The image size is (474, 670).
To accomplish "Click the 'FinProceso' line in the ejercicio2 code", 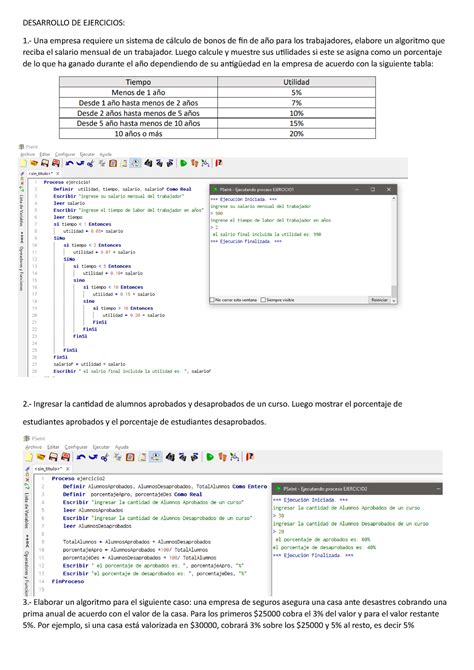I will tap(68, 582).
